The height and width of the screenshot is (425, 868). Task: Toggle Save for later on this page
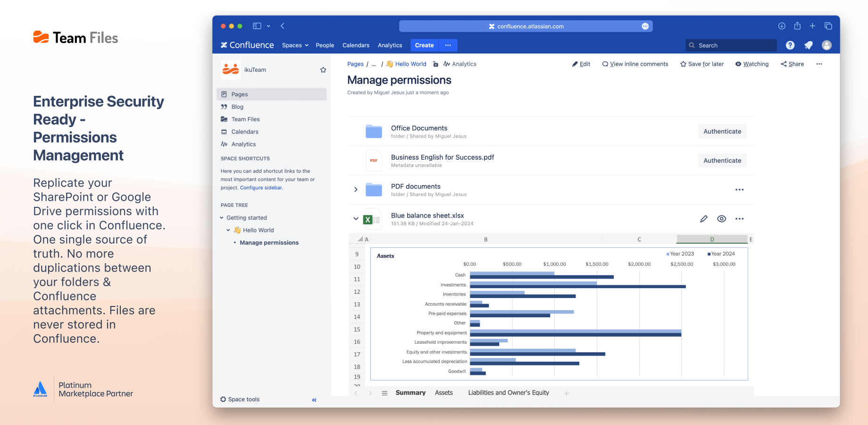point(702,64)
